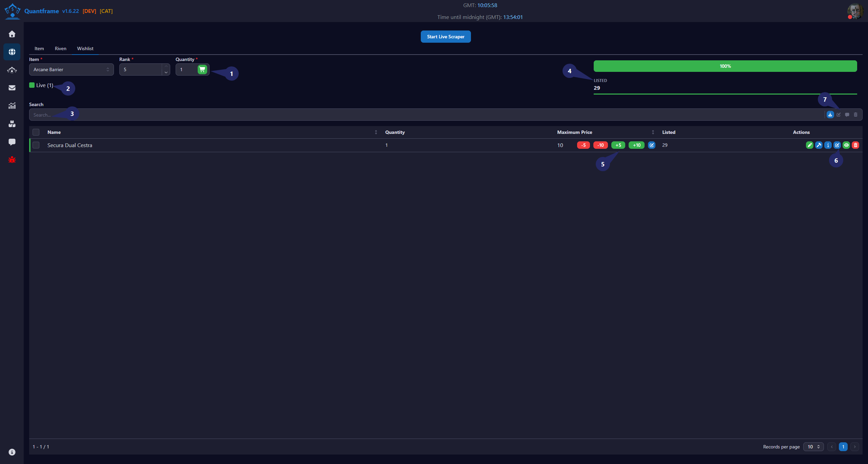
Task: Switch to the Item tab
Action: [x=39, y=48]
